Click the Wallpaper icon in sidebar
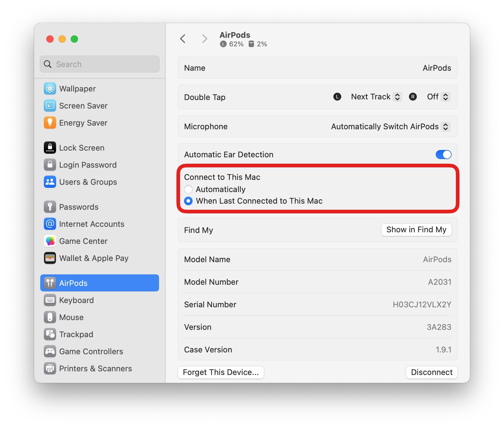This screenshot has width=504, height=428. tap(50, 89)
